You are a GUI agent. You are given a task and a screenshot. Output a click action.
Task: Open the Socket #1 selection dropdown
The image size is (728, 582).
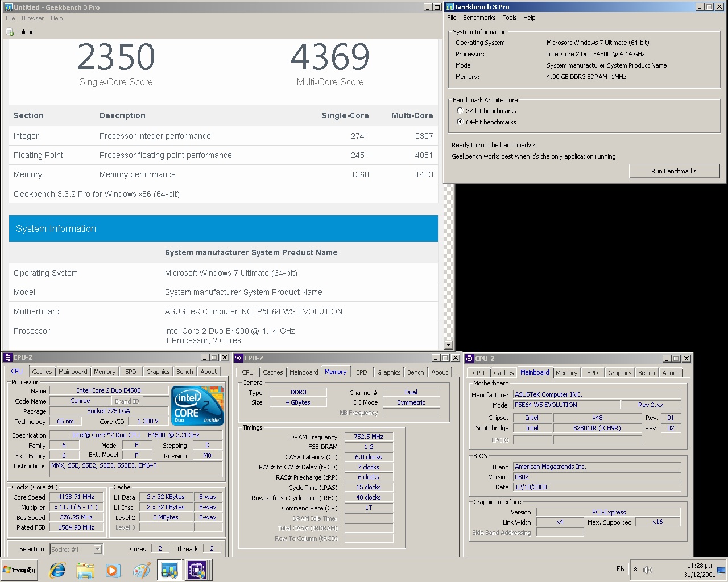(x=97, y=549)
